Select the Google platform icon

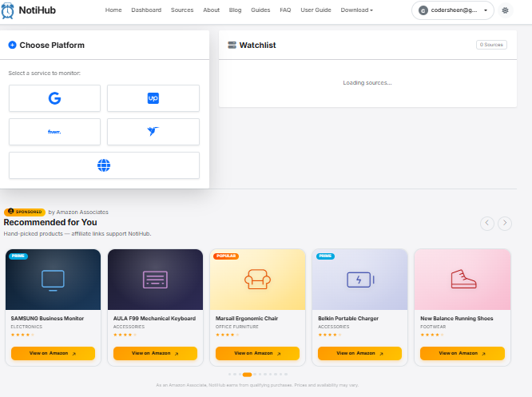click(54, 98)
